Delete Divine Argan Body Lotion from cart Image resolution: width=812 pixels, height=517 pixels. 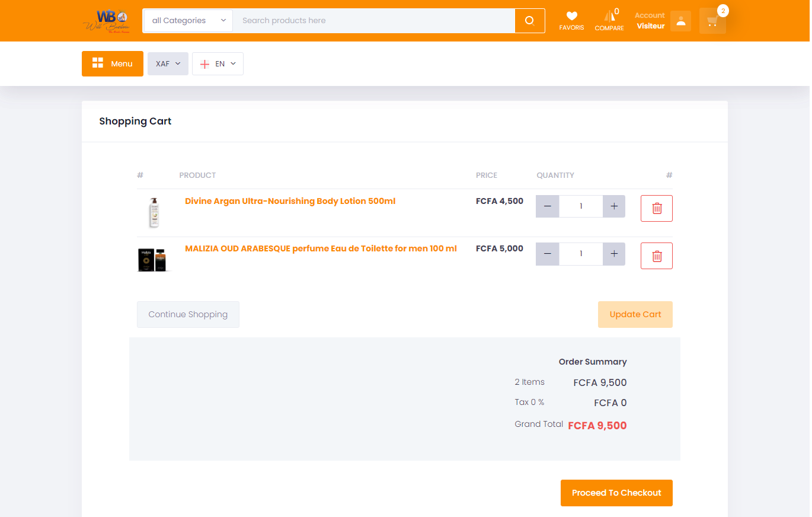(657, 208)
